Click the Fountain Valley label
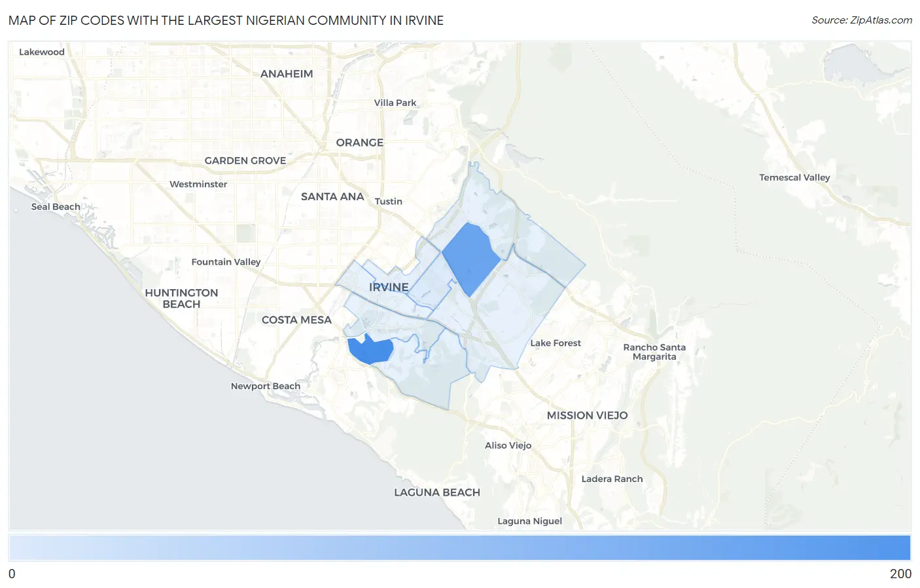 226,262
